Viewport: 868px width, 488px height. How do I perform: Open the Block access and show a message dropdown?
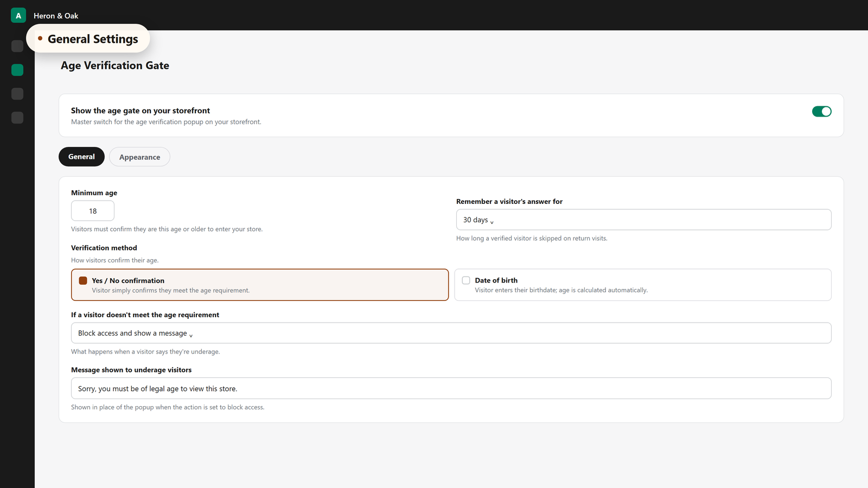pos(451,333)
